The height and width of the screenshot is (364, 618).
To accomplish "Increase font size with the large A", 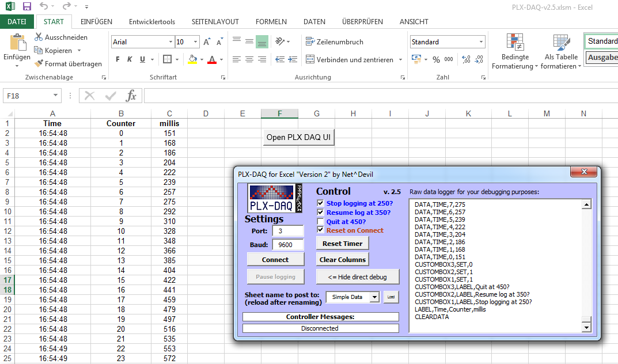I will point(207,42).
